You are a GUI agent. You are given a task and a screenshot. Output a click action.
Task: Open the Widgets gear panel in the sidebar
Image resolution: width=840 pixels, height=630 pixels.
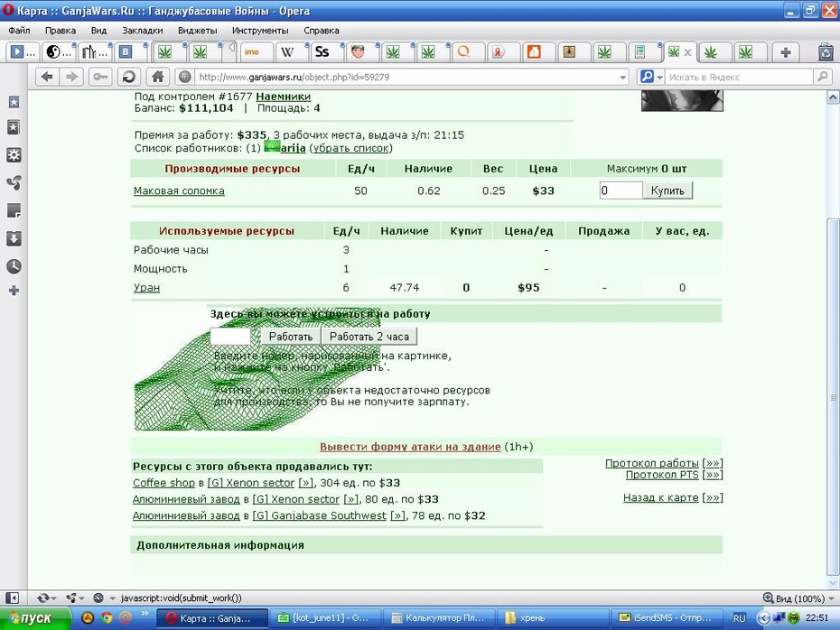(x=14, y=155)
